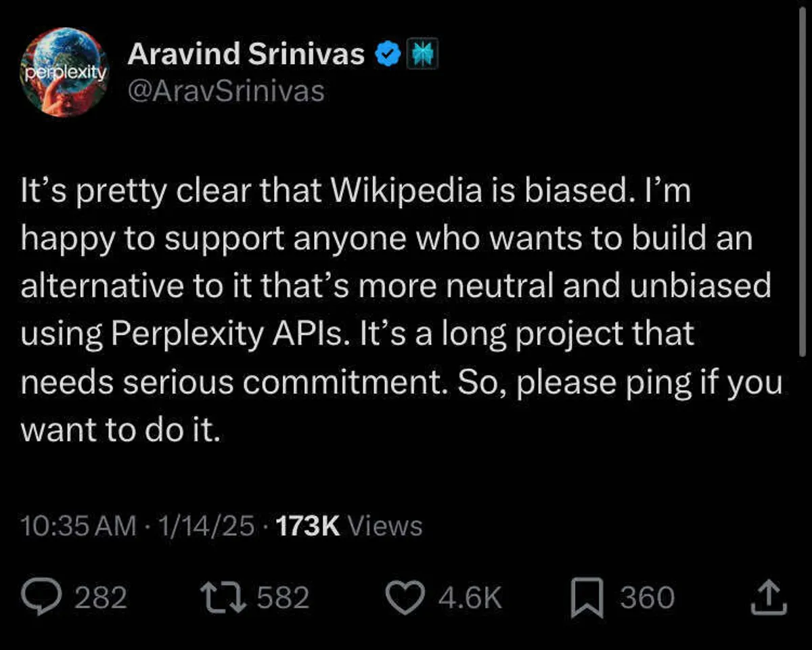Viewport: 812px width, 650px height.
Task: Click the 10:35 AM timestamp
Action: point(78,526)
